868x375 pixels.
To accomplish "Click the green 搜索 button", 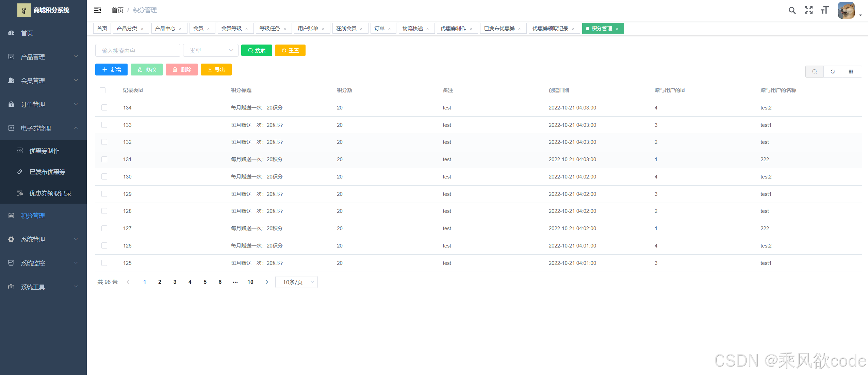I will (257, 50).
